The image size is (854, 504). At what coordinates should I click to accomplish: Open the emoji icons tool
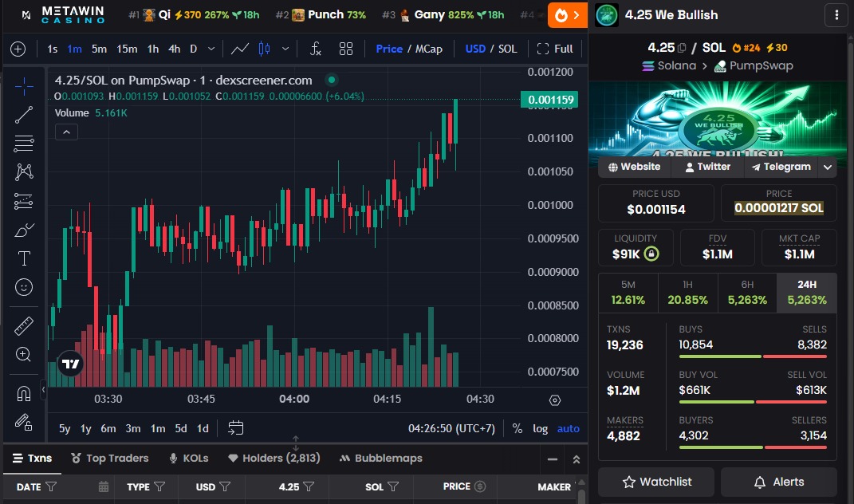23,287
